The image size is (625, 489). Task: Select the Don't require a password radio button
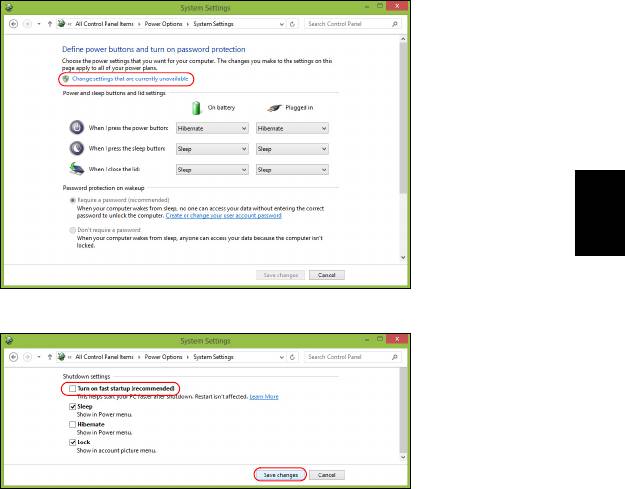click(70, 230)
